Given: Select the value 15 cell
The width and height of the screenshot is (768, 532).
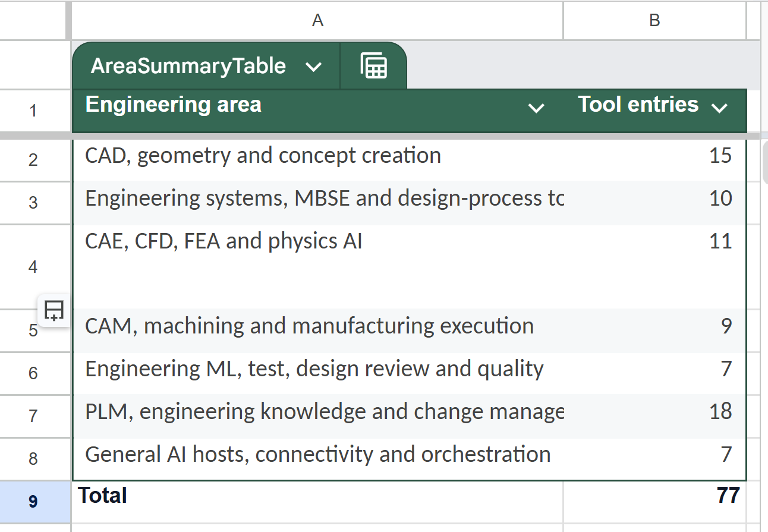Looking at the screenshot, I should [654, 159].
